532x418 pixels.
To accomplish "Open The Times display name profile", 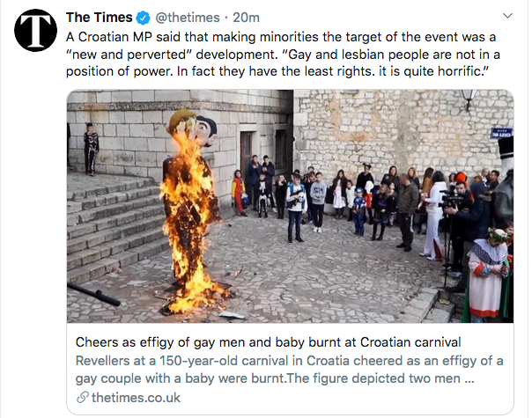I will point(99,18).
